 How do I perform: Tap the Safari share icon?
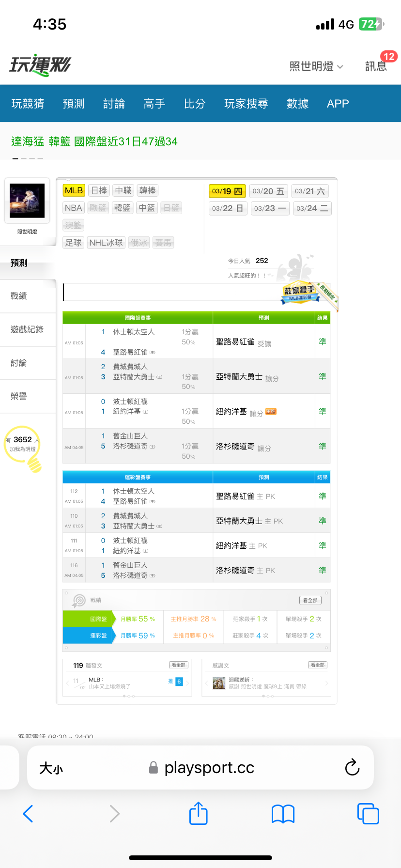(x=198, y=813)
